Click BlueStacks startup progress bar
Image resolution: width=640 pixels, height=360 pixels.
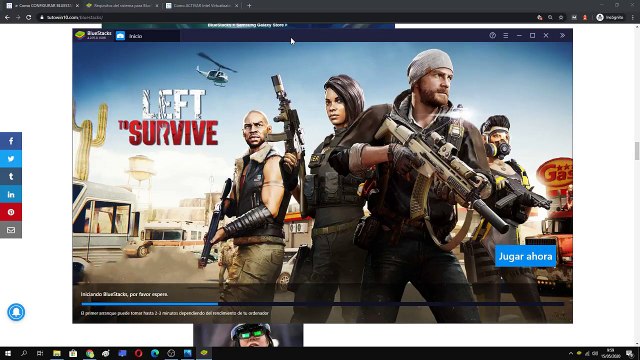[x=322, y=304]
